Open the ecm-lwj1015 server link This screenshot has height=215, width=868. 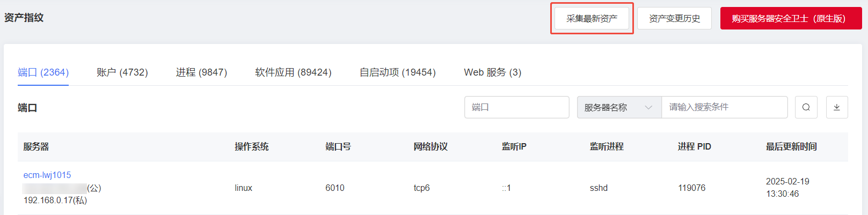click(x=47, y=175)
